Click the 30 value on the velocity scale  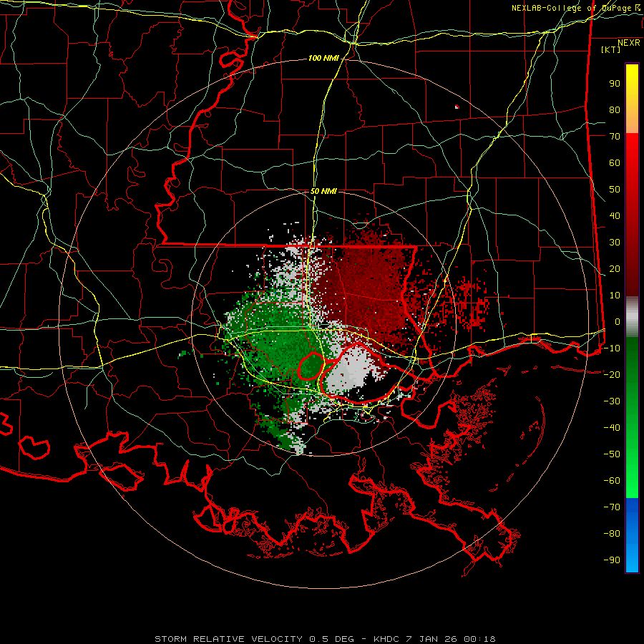615,243
